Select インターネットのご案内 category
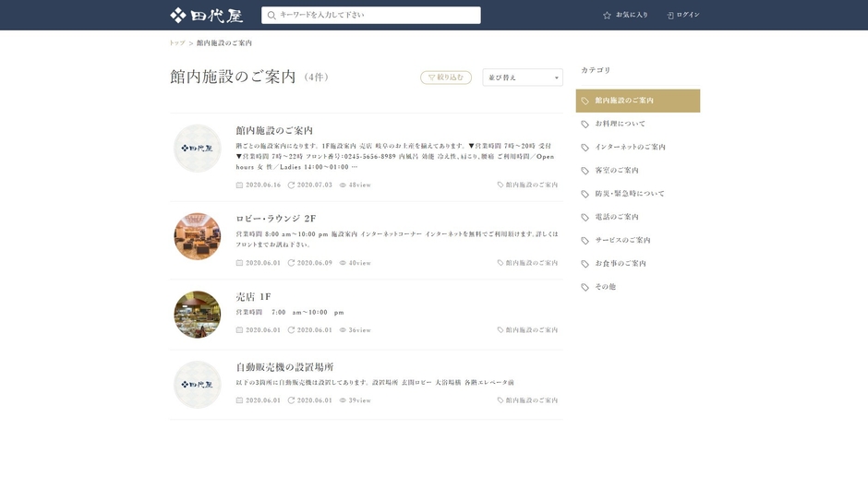Screen dimensions: 868x489 (x=630, y=147)
